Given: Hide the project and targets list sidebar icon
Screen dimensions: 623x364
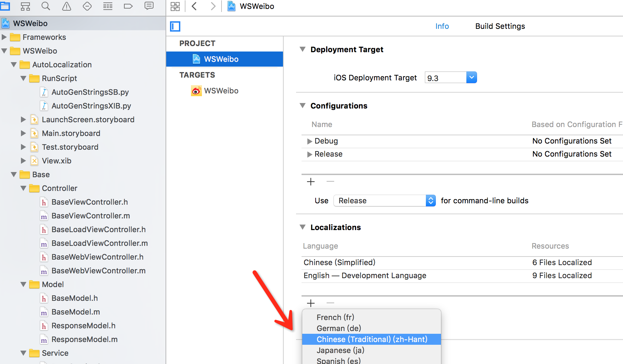Looking at the screenshot, I should point(175,26).
